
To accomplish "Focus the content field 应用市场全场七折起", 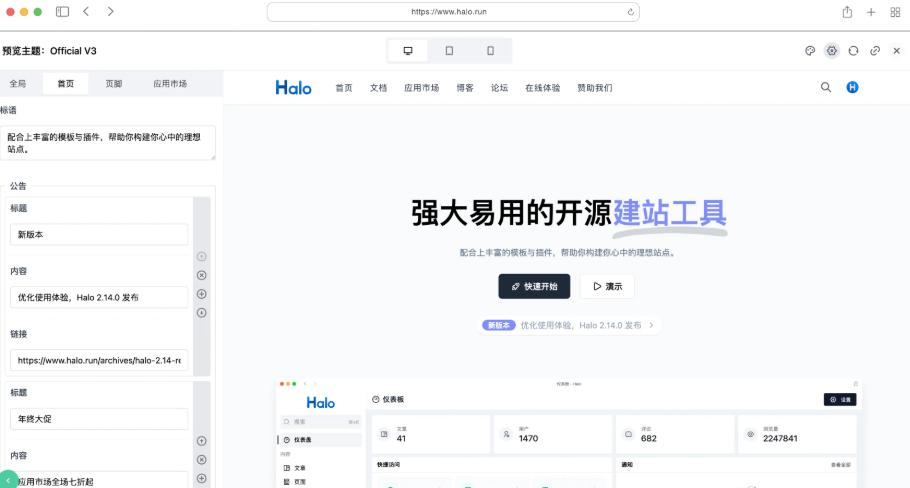I will pyautogui.click(x=99, y=480).
